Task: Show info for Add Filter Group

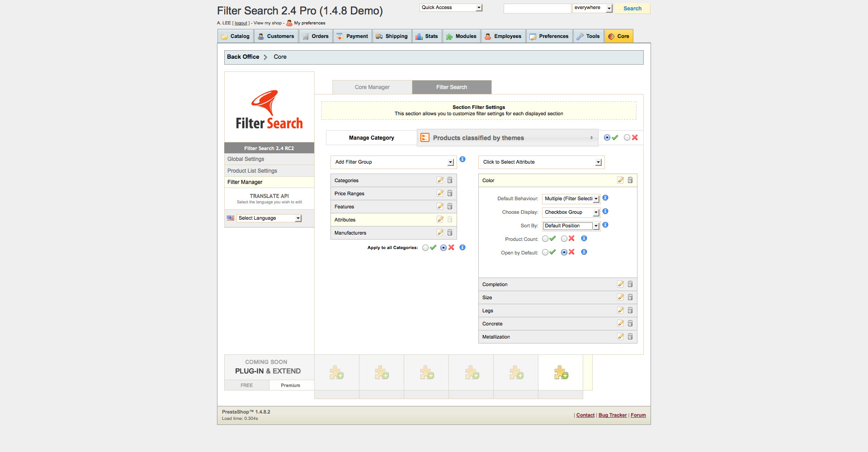Action: tap(462, 159)
